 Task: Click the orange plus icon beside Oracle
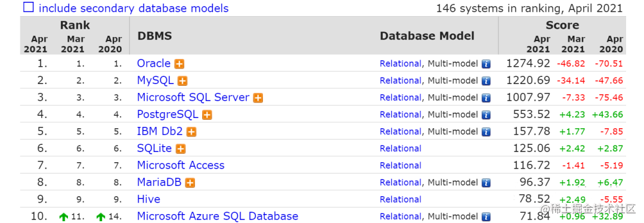[x=179, y=64]
